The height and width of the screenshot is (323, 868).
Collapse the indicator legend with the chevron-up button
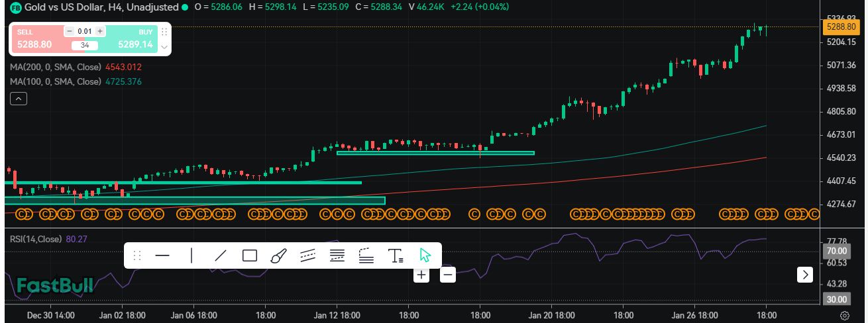[19, 99]
